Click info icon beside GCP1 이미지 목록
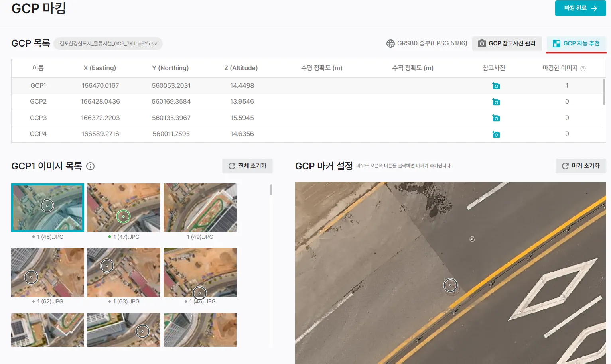Viewport: 611px width, 364px height. (x=91, y=166)
